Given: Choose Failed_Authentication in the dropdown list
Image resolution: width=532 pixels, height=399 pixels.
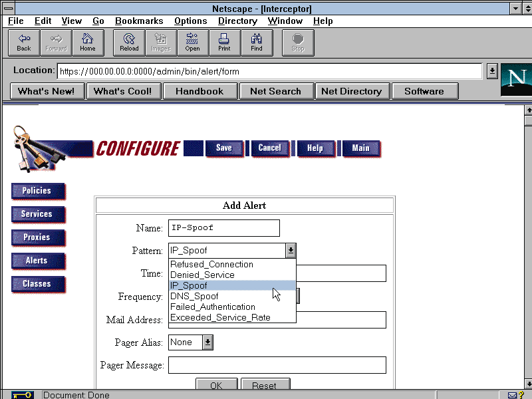Looking at the screenshot, I should click(212, 307).
